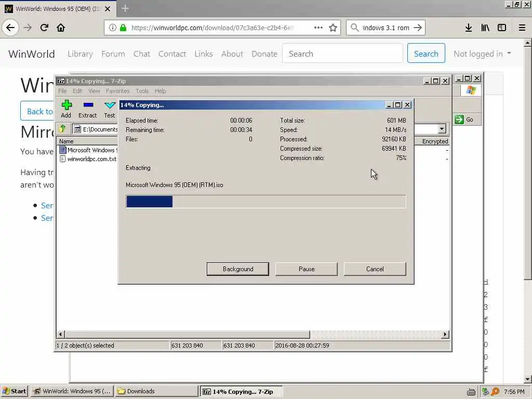Click Name column header in 7-Zip
Viewport: 532px width, 399px height.
[x=66, y=141]
